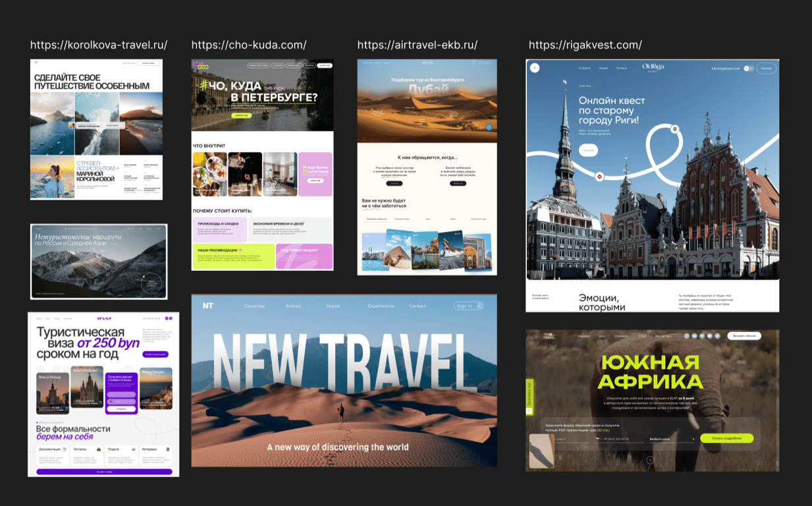This screenshot has height=506, width=812.
Task: Click the Тип визы card icon
Action: [x=99, y=449]
